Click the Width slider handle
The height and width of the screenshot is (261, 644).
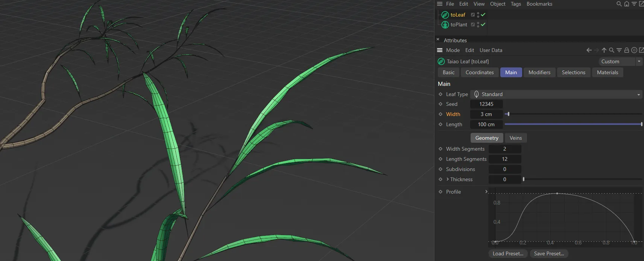click(x=508, y=114)
